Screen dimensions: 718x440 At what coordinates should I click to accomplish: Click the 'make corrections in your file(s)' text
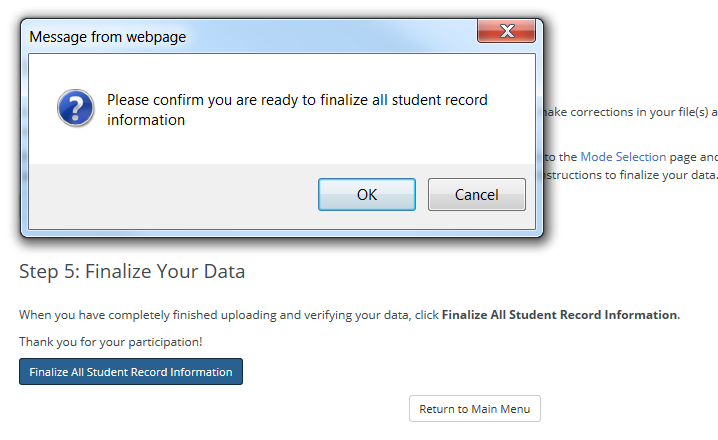tap(625, 112)
